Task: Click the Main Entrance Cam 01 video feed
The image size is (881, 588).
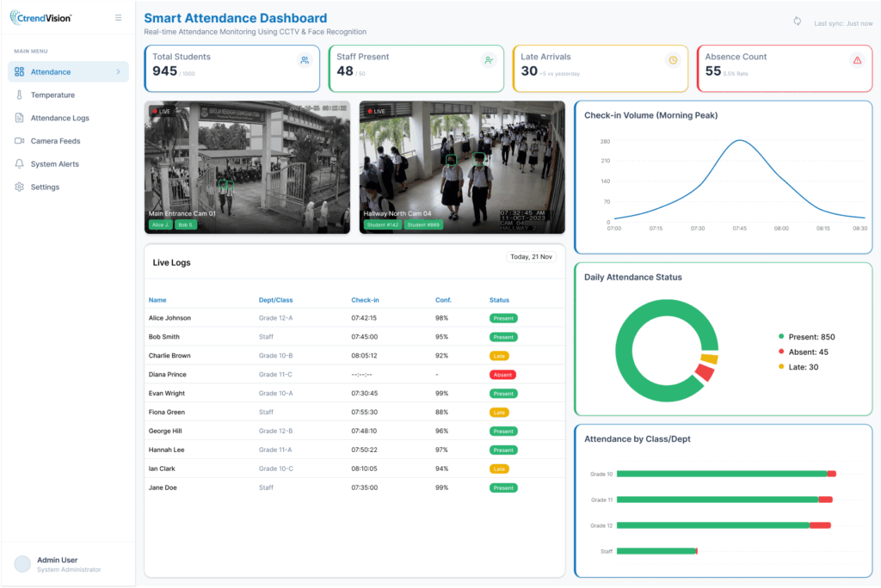Action: pos(247,167)
